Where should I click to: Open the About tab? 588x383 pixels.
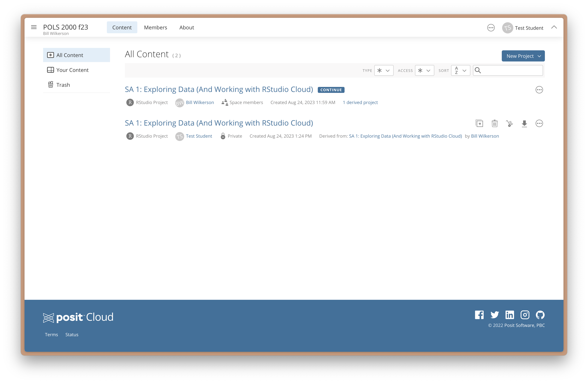pyautogui.click(x=187, y=27)
